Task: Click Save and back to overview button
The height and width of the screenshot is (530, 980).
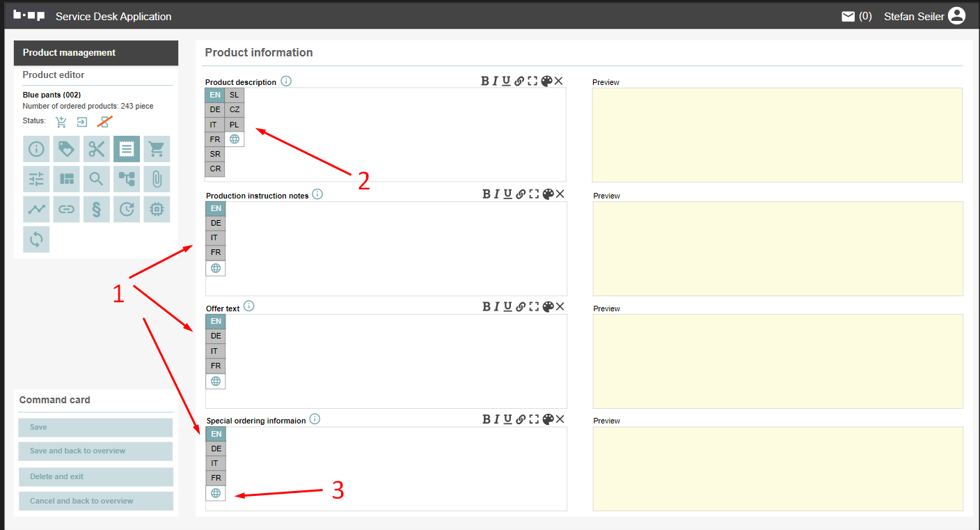Action: click(x=95, y=451)
